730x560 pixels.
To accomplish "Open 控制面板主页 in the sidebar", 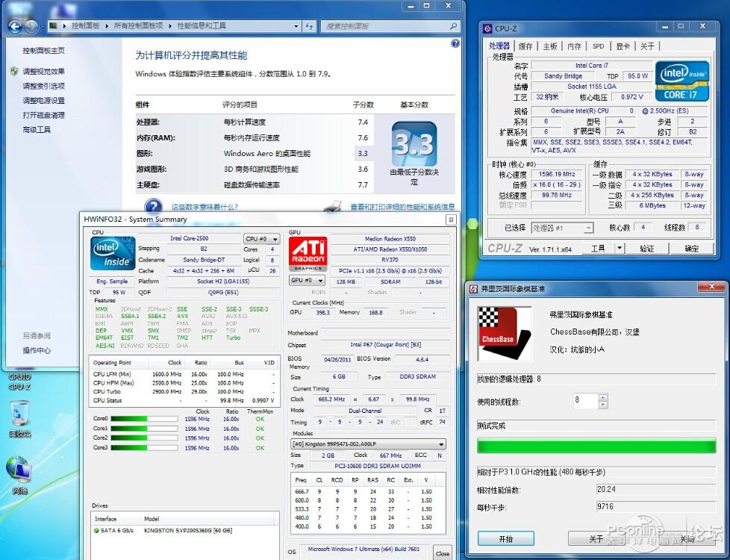I will [44, 50].
